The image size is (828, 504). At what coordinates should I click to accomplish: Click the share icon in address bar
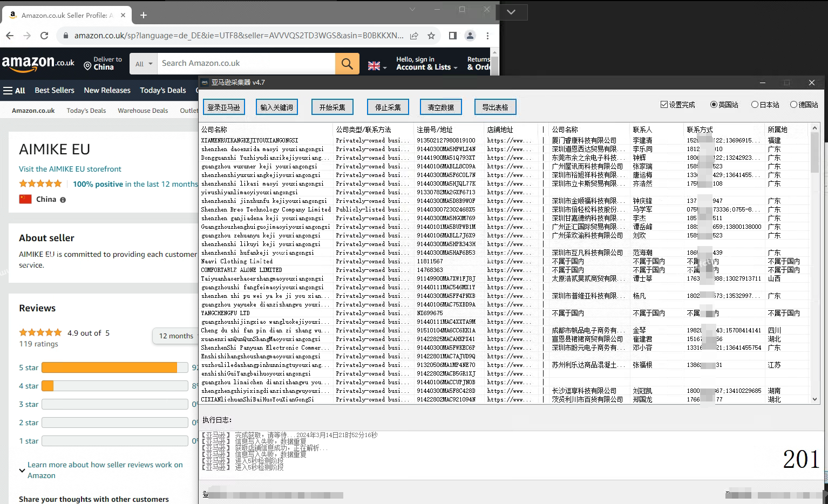pos(414,36)
